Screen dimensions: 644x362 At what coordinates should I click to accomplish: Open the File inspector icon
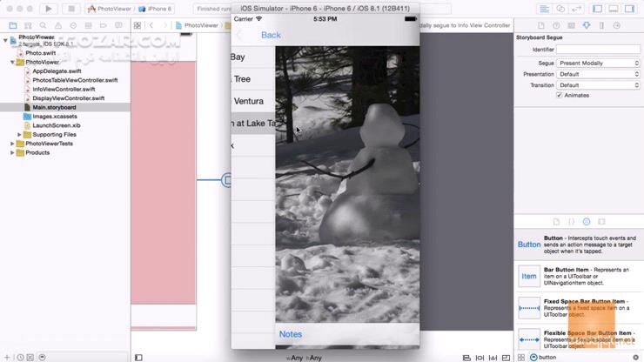click(x=541, y=25)
